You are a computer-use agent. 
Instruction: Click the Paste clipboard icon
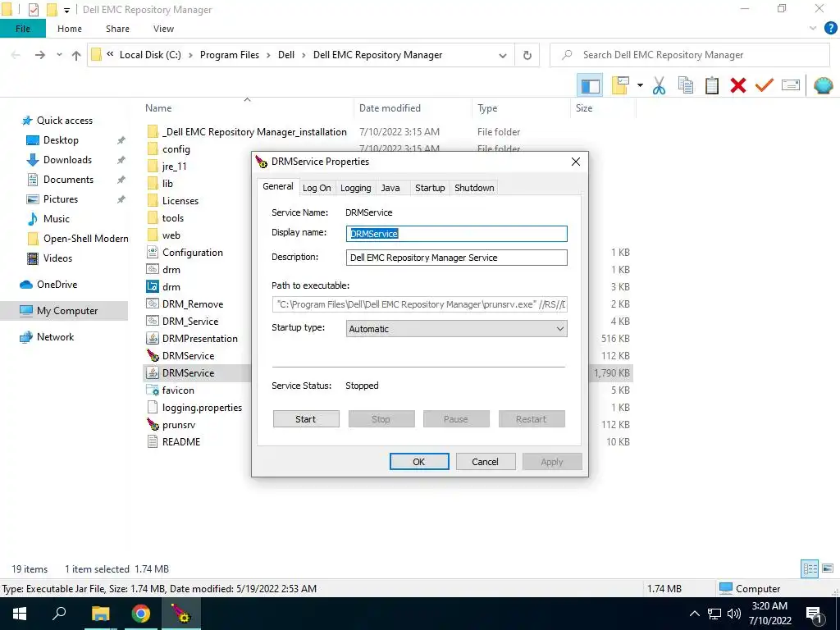711,85
